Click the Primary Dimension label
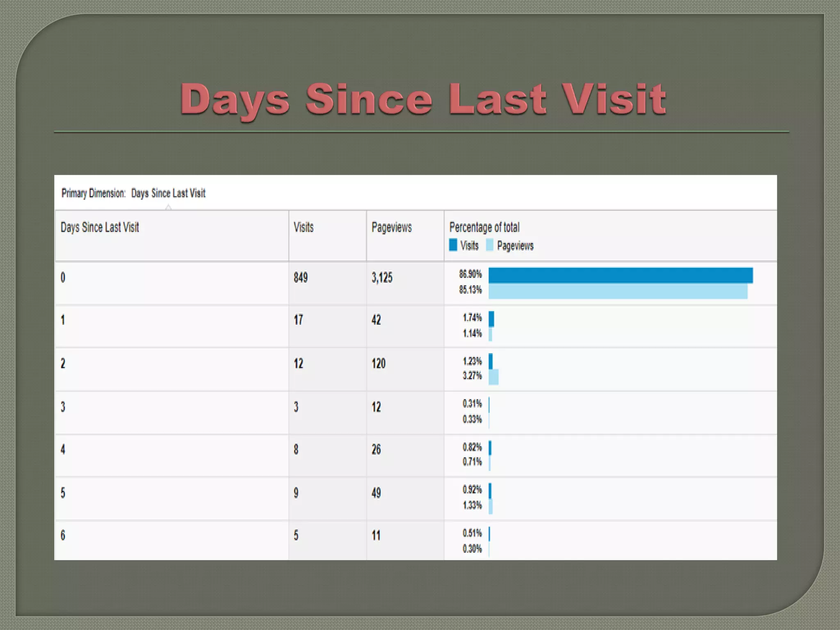840x630 pixels. (x=94, y=193)
